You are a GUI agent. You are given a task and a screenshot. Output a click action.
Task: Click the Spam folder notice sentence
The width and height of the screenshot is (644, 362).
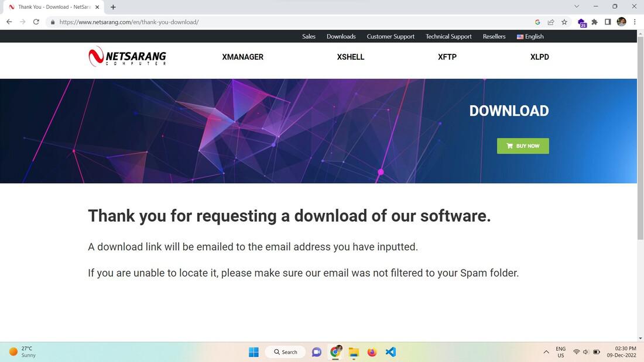click(x=303, y=273)
